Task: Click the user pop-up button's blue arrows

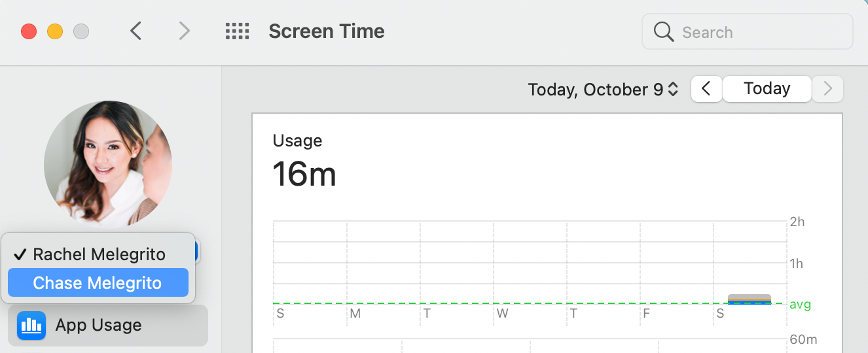Action: tap(197, 252)
